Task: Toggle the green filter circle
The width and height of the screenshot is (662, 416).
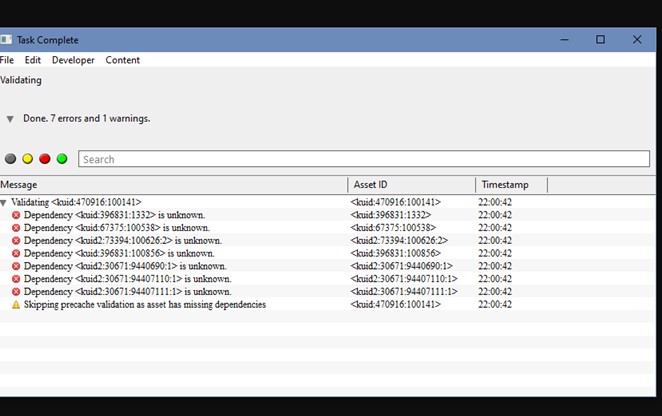Action: (x=62, y=159)
